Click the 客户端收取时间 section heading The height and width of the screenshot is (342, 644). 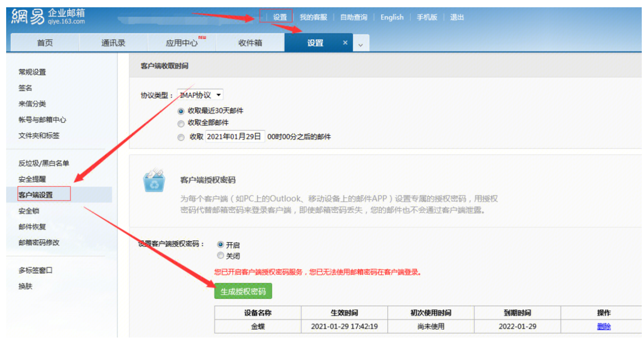[164, 66]
